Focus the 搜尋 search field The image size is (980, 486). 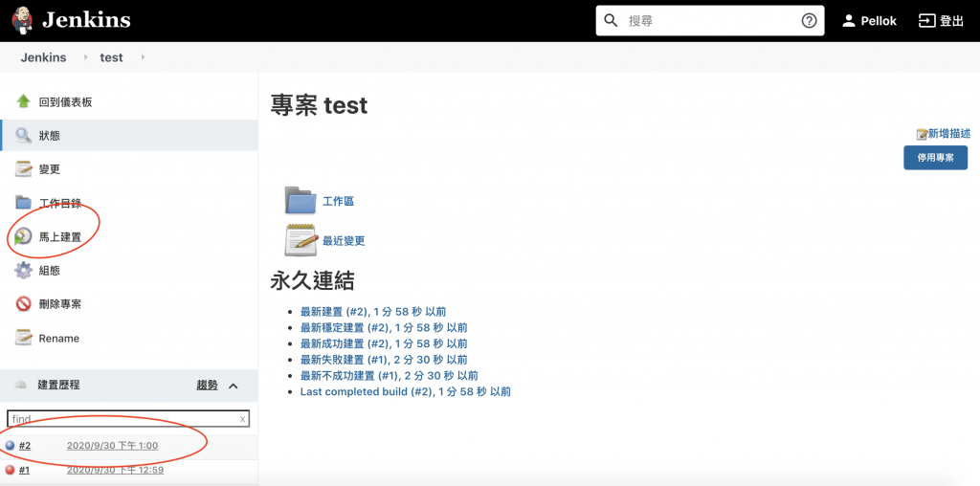[x=710, y=21]
